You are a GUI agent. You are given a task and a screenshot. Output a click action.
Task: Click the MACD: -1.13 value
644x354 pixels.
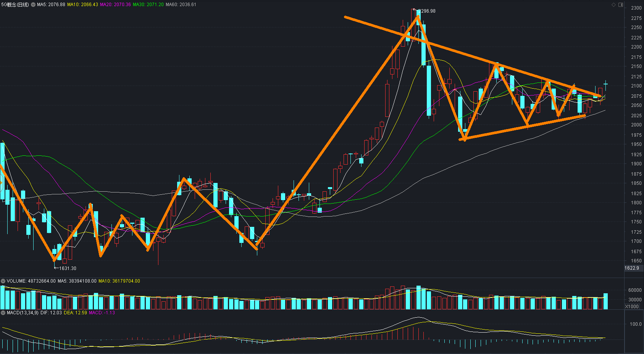(x=102, y=313)
